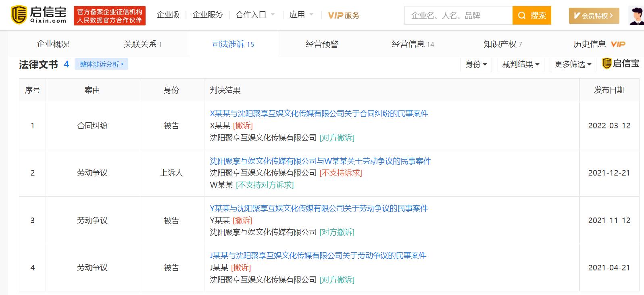Expand the 合作入口 dropdown menu
The image size is (644, 295).
(255, 15)
